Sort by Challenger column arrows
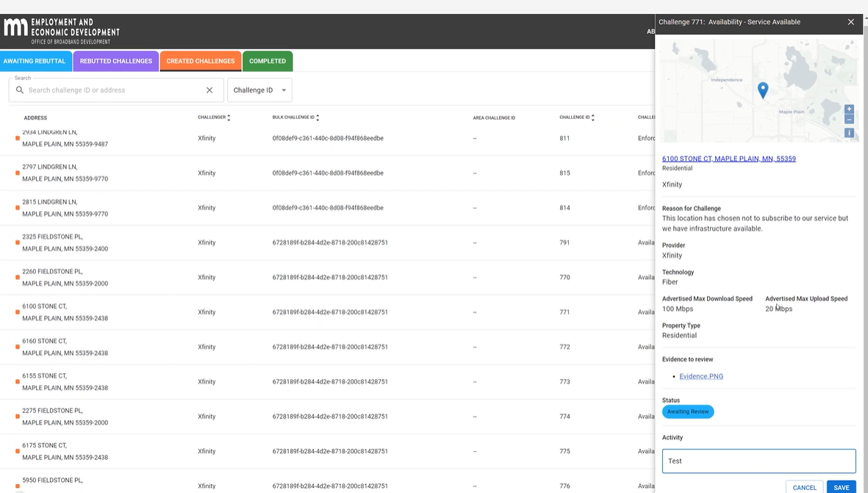Screen dimensions: 868x493 (229, 118)
